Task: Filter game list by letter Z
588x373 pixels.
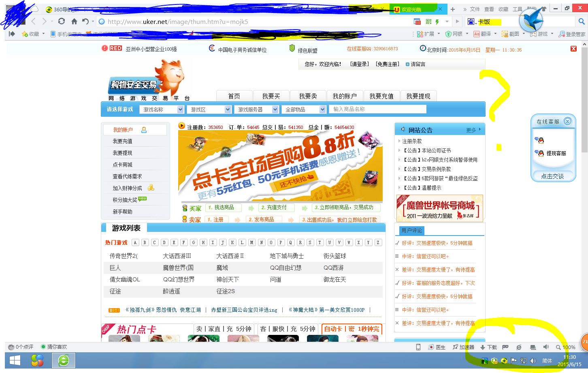Action: 378,242
